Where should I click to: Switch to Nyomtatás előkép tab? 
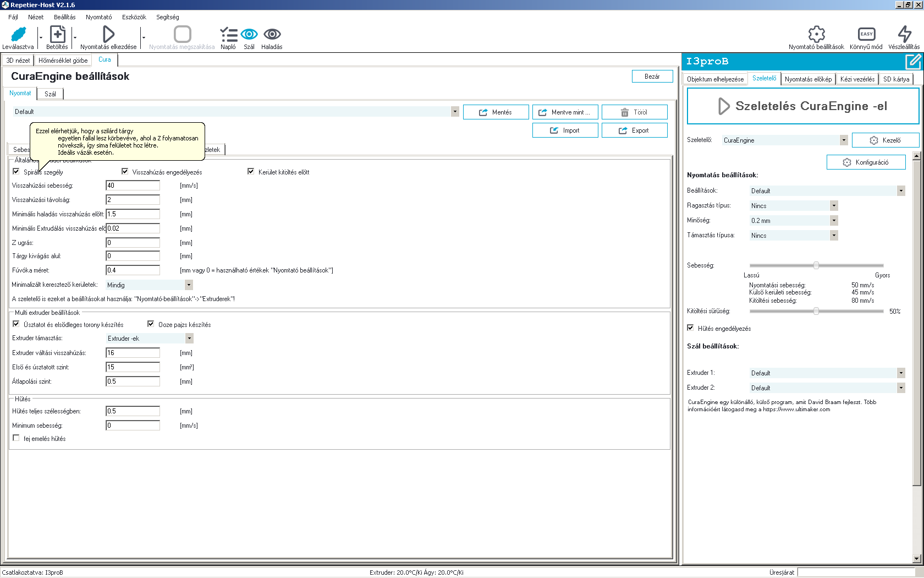[808, 79]
